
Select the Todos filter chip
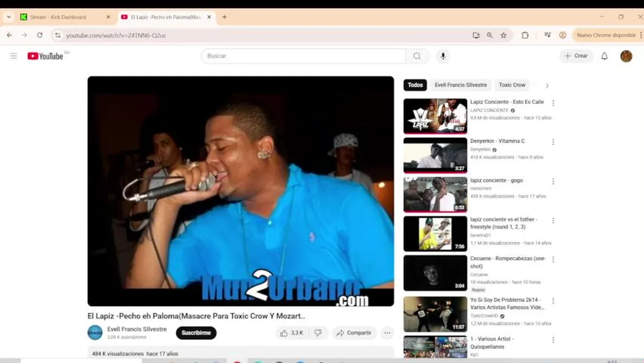415,85
